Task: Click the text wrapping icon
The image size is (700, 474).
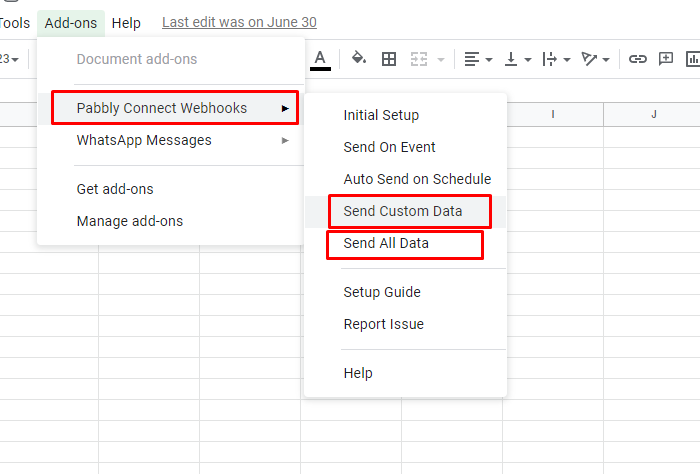Action: point(550,59)
